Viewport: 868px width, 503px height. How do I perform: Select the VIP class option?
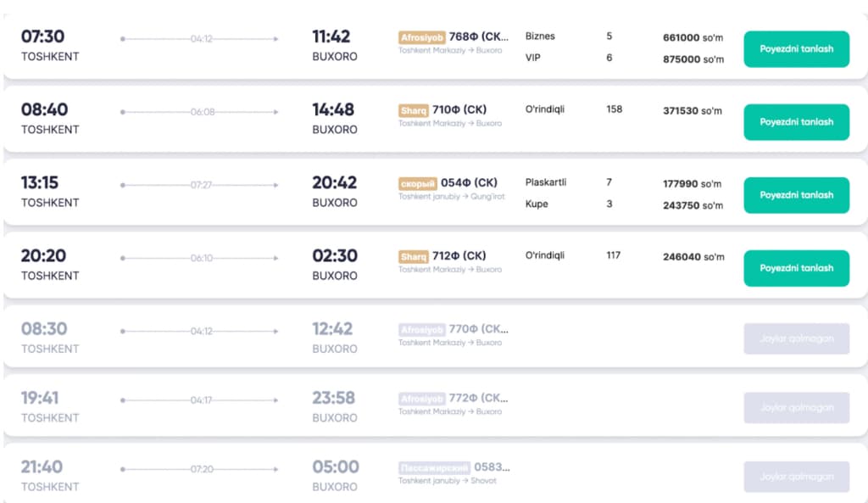pos(533,58)
